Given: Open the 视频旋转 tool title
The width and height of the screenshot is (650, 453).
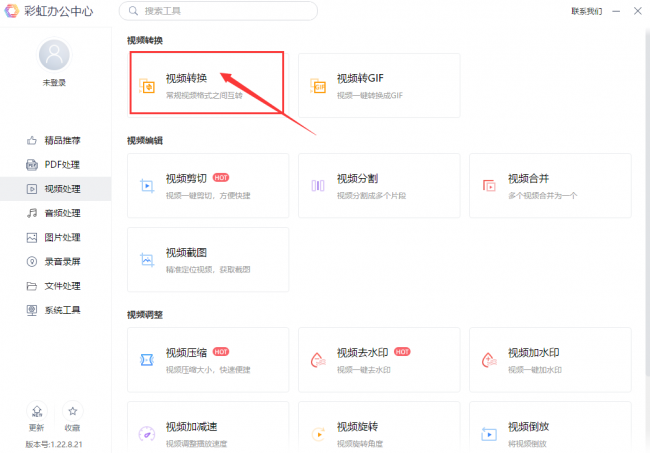Looking at the screenshot, I should (x=357, y=427).
